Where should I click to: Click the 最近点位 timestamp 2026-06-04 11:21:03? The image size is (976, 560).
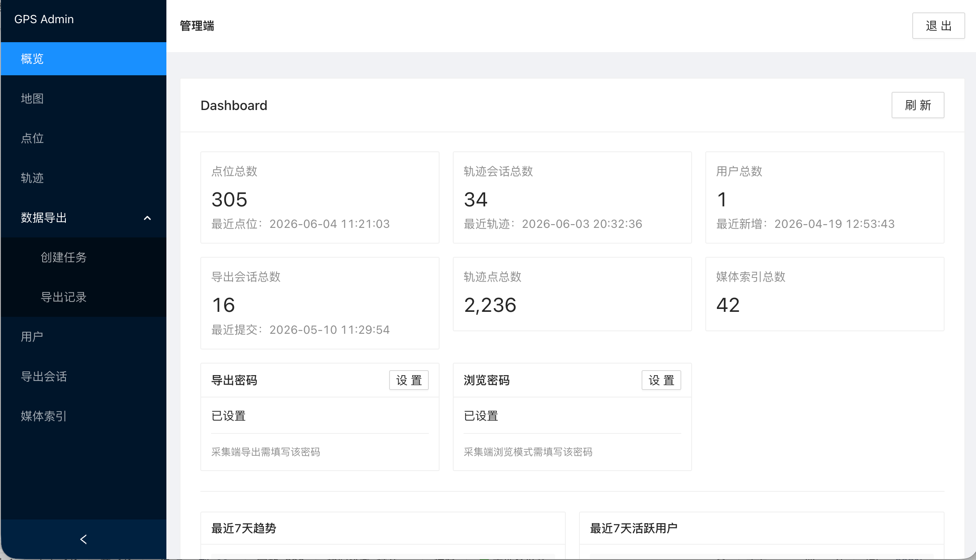(329, 224)
